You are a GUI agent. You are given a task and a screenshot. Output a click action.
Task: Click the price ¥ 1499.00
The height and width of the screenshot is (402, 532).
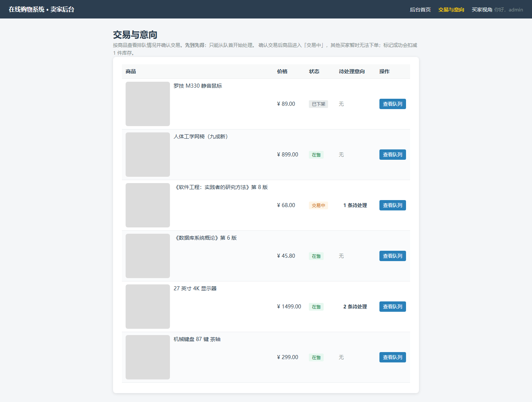pos(289,307)
